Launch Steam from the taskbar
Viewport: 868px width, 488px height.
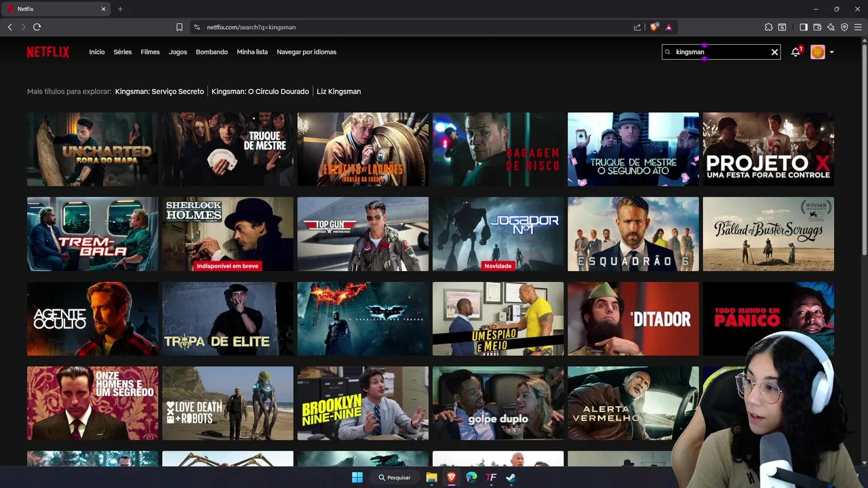pos(511,477)
